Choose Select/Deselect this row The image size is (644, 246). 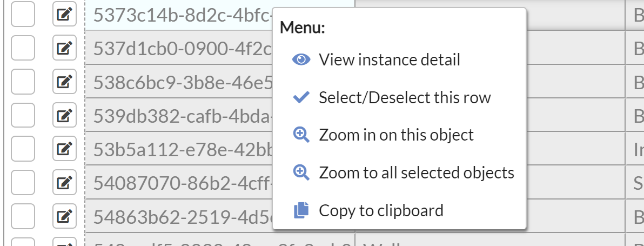point(405,97)
